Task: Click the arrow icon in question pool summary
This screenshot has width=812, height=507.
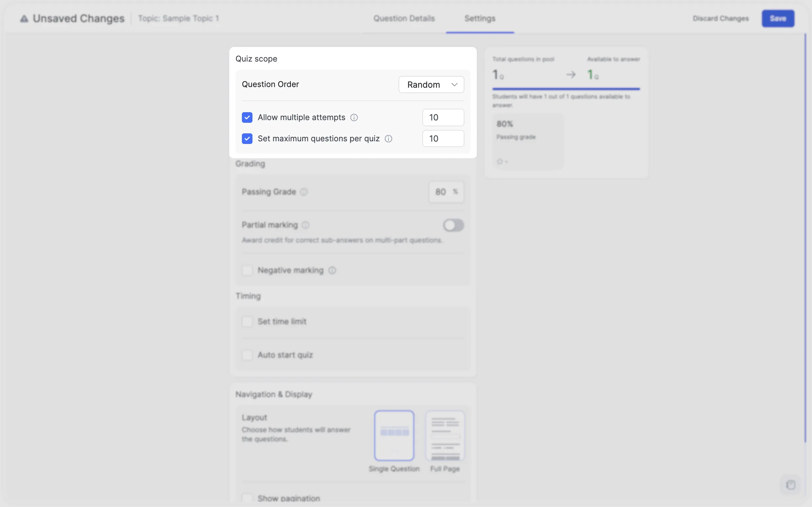Action: (x=571, y=74)
